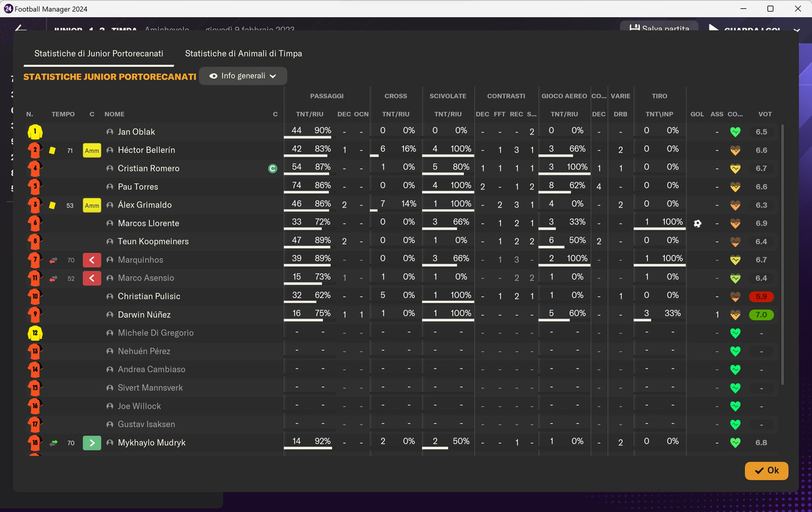
Task: Click Mykhaylo Mudryk substituted-on green arrow badge
Action: coord(92,443)
